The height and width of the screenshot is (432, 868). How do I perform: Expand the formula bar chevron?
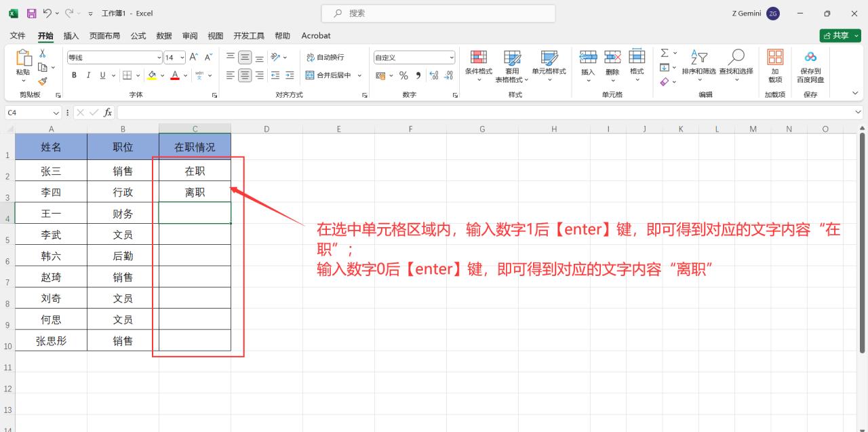pyautogui.click(x=859, y=113)
